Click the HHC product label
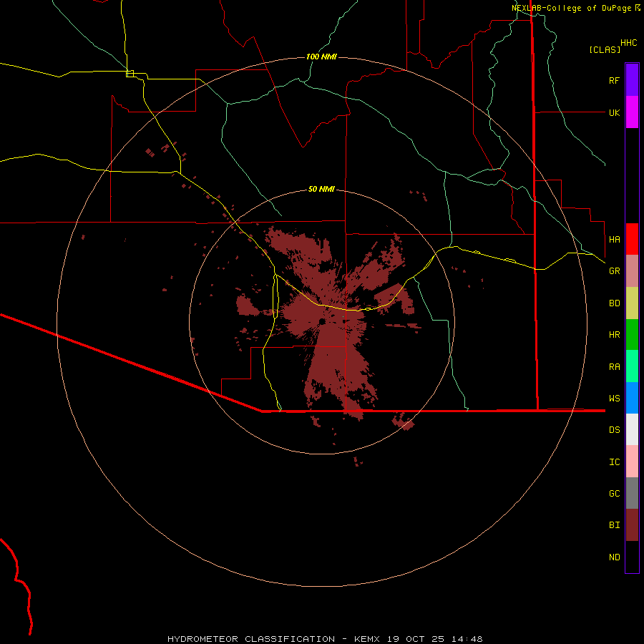This screenshot has width=644, height=644. 628,43
